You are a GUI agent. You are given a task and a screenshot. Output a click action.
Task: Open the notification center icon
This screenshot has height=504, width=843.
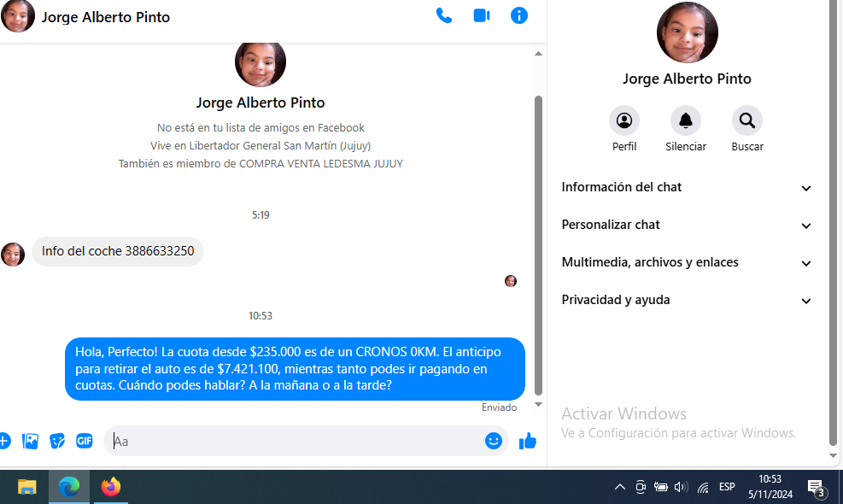(817, 489)
